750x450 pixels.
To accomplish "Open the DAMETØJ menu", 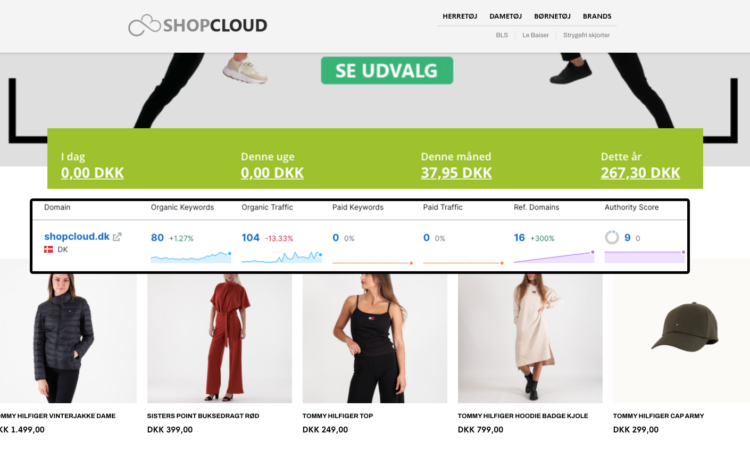I will pyautogui.click(x=505, y=16).
